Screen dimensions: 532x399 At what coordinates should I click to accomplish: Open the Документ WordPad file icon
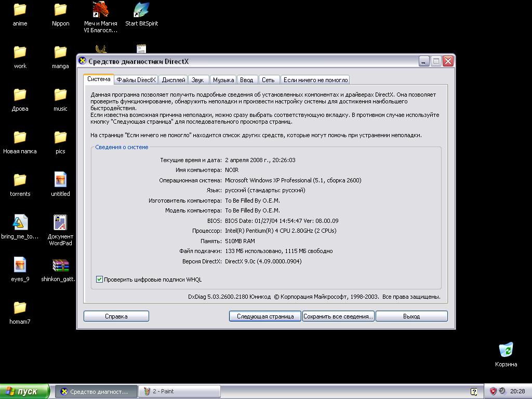pyautogui.click(x=60, y=223)
